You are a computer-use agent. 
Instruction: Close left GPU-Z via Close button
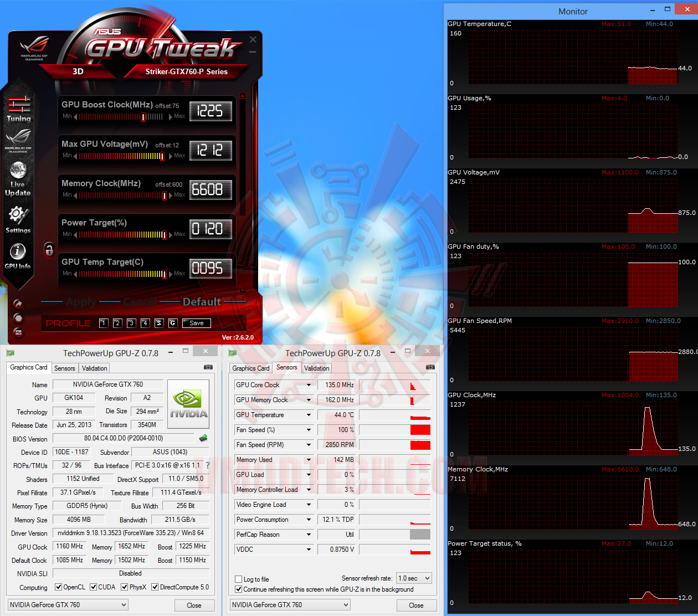(194, 605)
